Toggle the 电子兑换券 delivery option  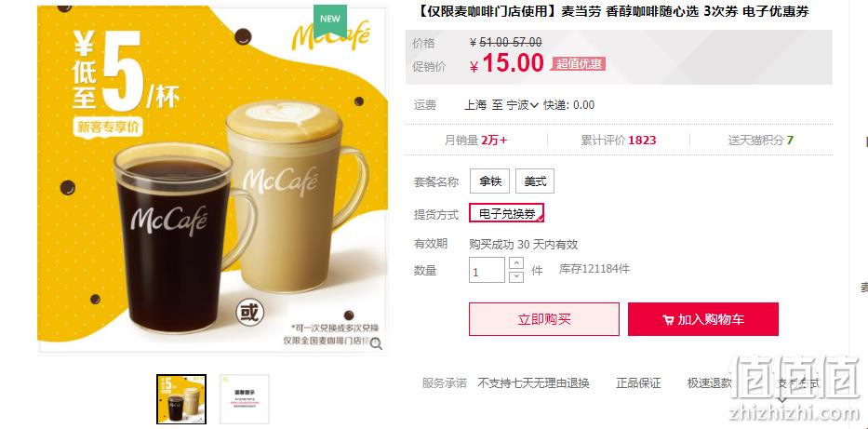coord(506,213)
